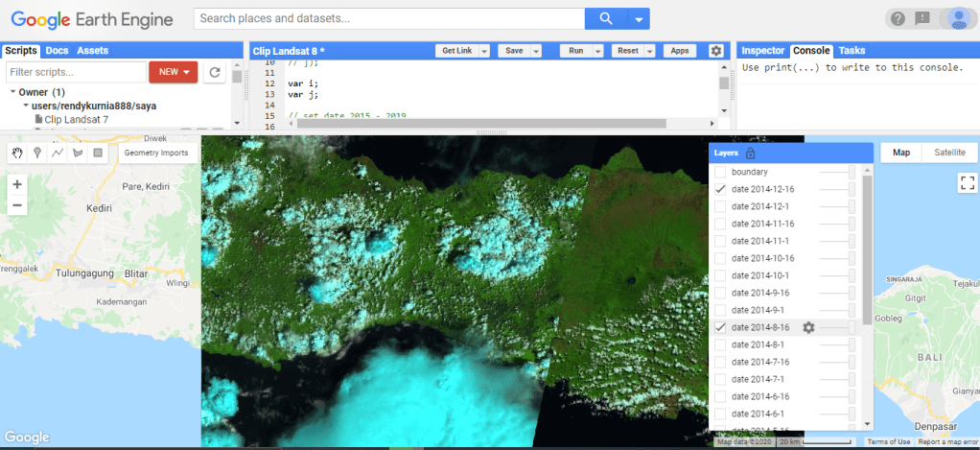
Task: Select the draw rectangle tool
Action: point(97,153)
